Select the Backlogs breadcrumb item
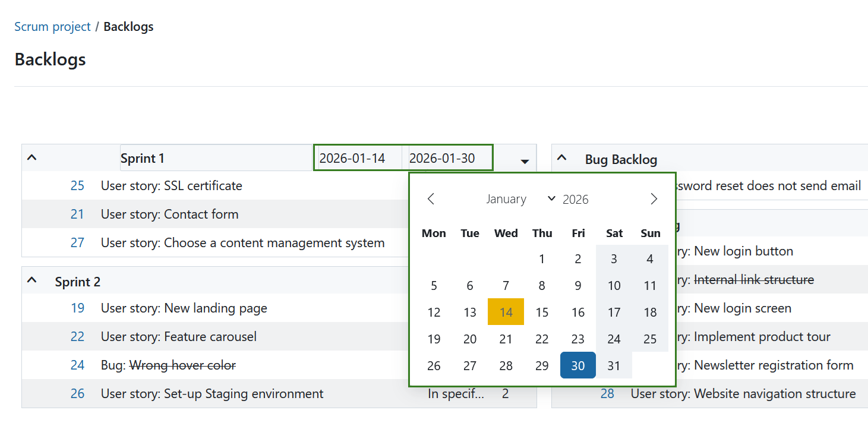The width and height of the screenshot is (868, 426). point(128,26)
